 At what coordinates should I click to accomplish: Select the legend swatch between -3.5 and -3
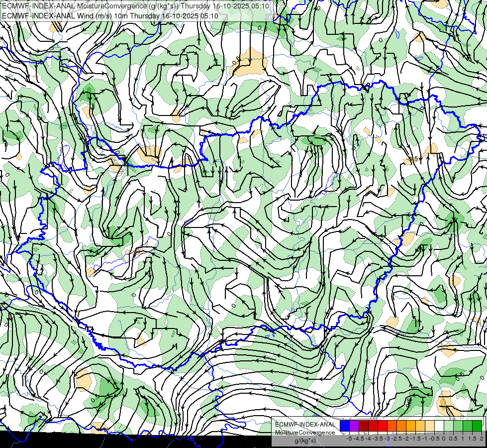click(383, 426)
